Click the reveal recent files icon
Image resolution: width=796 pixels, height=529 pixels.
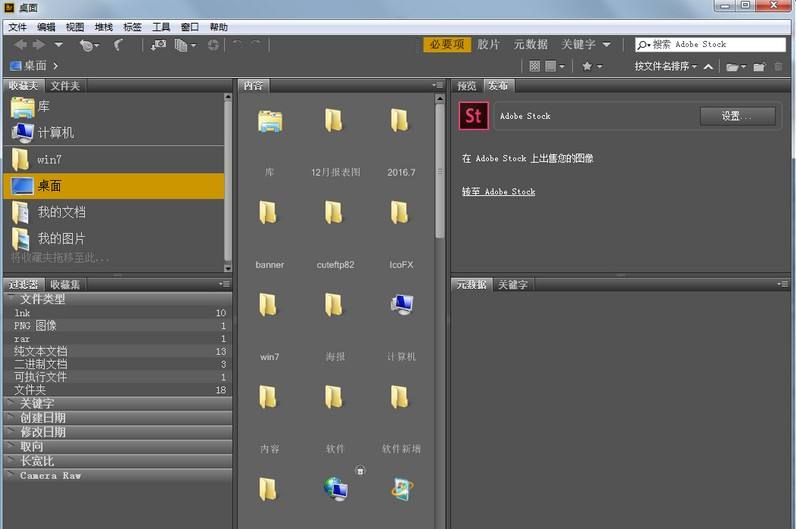coord(88,45)
